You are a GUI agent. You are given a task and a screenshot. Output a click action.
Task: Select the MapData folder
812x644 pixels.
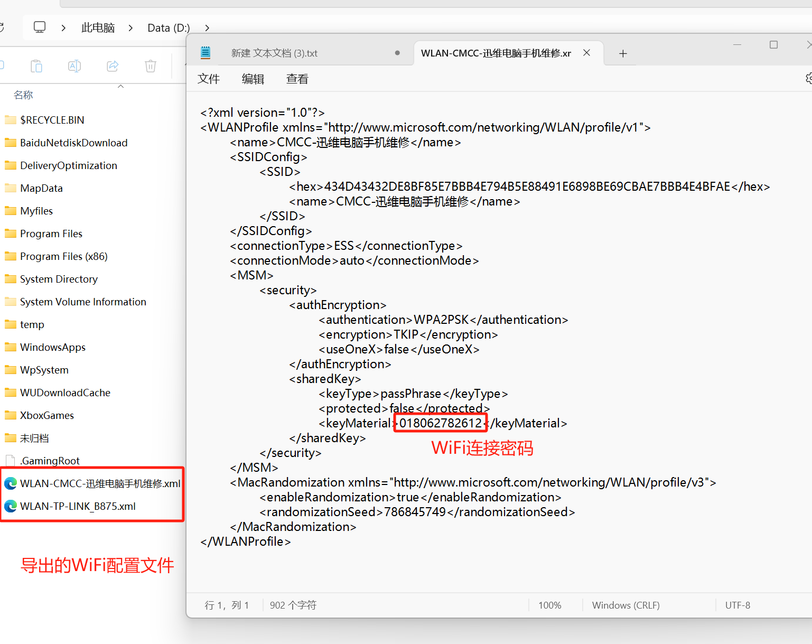pos(41,188)
